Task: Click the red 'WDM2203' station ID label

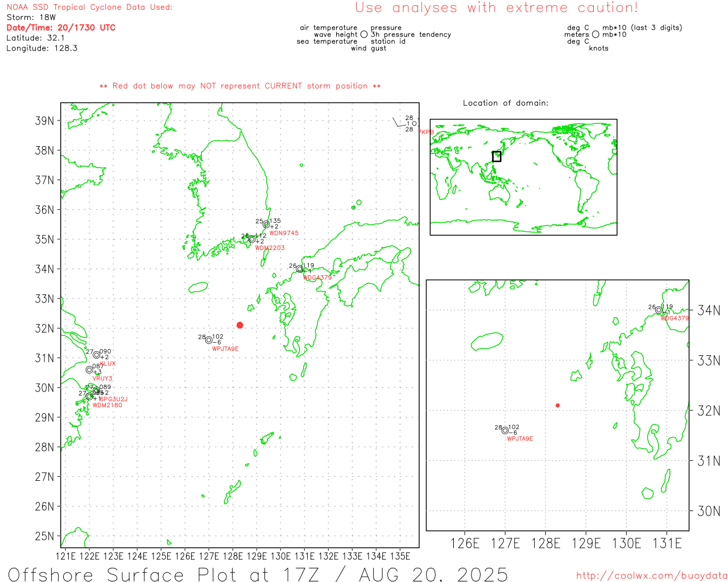Action: (270, 248)
